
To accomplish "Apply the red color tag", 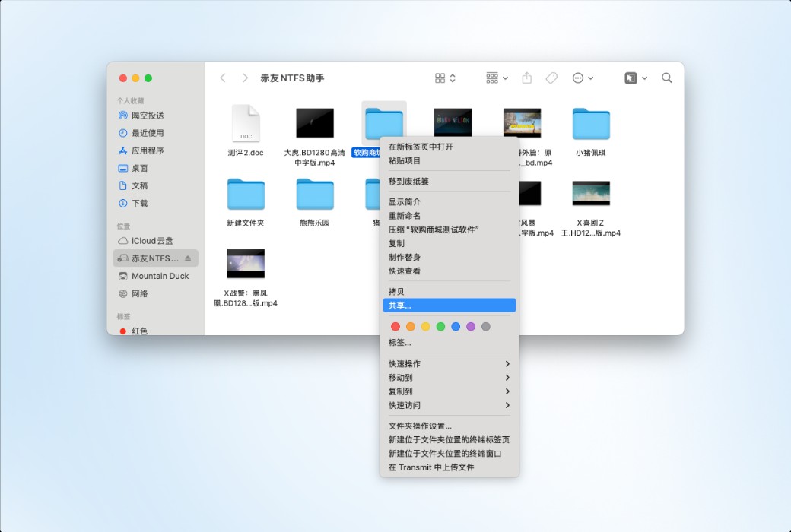I will [x=395, y=327].
